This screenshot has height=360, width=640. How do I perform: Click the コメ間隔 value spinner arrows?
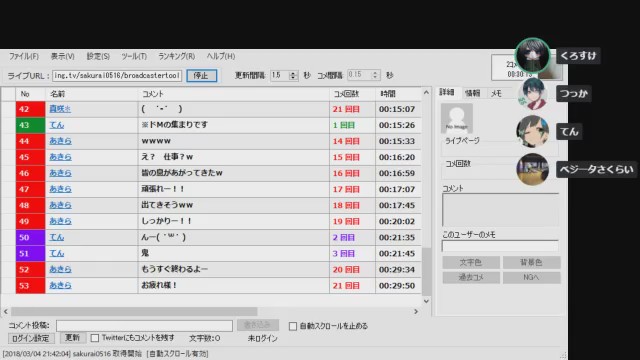click(375, 75)
